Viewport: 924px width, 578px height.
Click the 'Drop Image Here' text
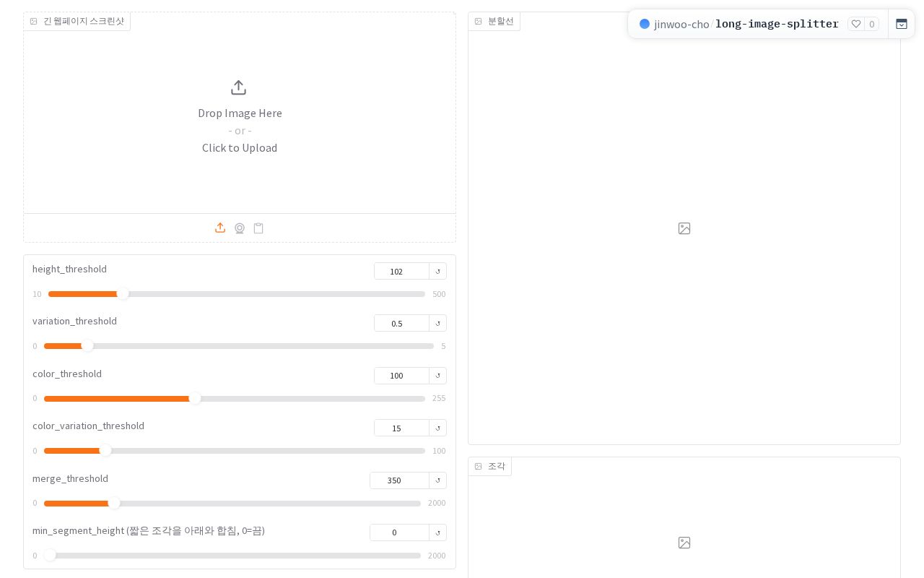click(240, 113)
